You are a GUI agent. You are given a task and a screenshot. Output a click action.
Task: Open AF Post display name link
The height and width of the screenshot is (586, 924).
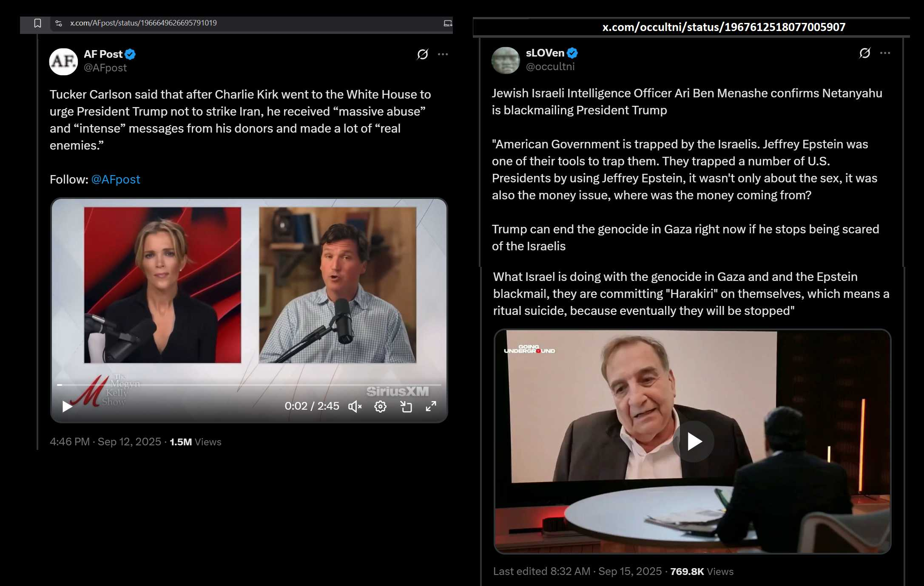[x=103, y=54]
